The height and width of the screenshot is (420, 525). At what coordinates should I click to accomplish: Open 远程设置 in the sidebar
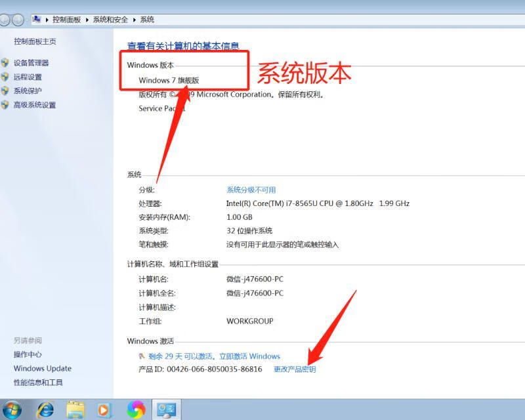[28, 77]
